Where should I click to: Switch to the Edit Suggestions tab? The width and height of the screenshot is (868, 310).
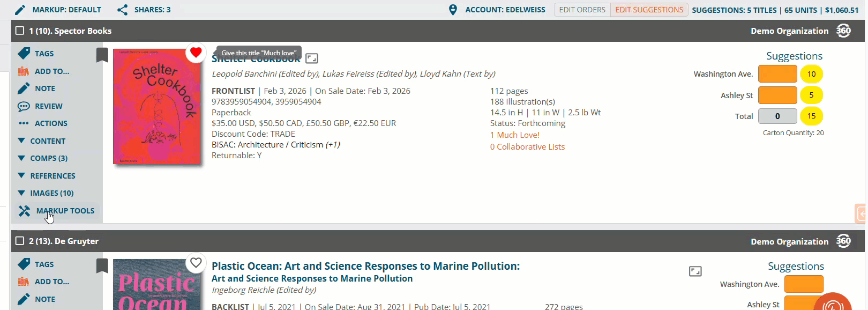pyautogui.click(x=649, y=10)
